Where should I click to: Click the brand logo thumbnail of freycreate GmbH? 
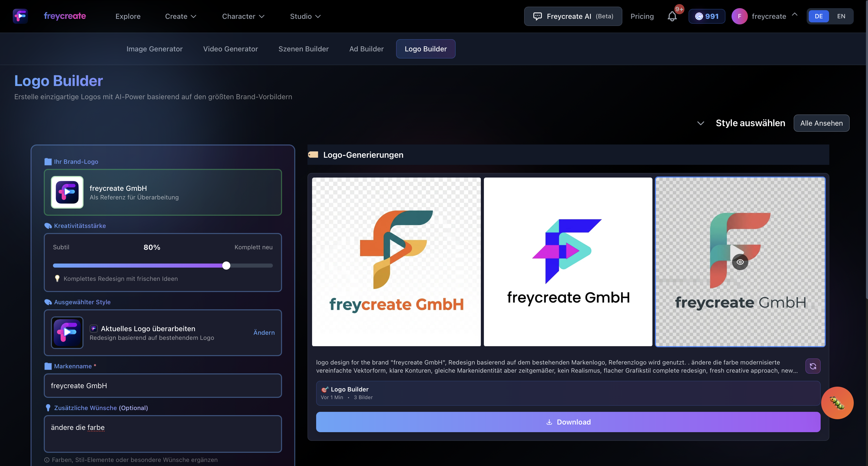pyautogui.click(x=67, y=192)
